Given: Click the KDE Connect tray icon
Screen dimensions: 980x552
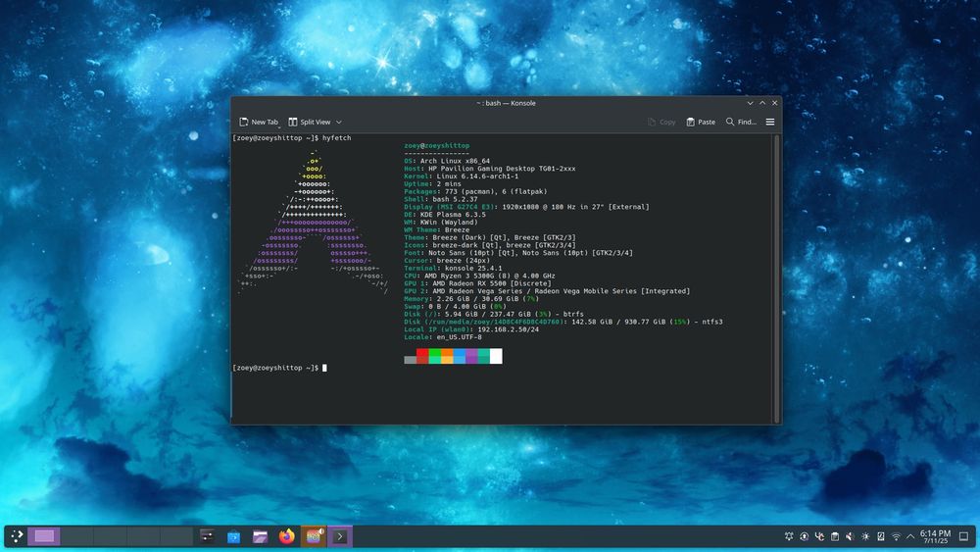Looking at the screenshot, I should tap(819, 536).
